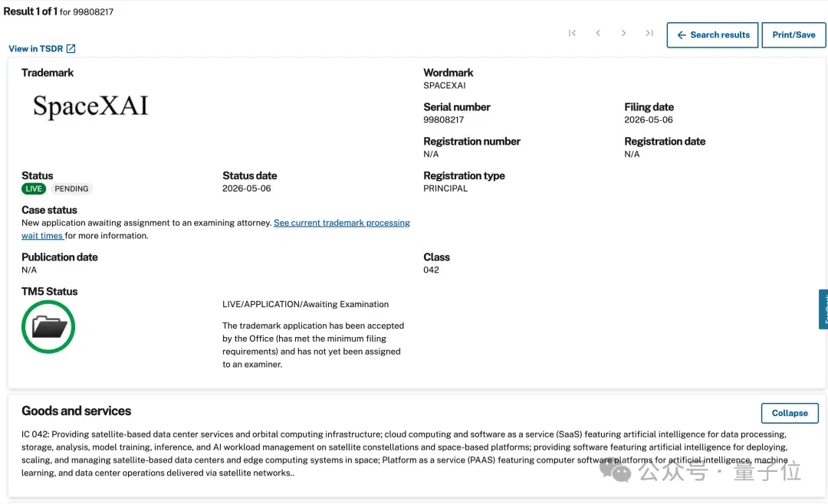Screen dimensions: 828x504
Task: Click the LIVE status badge
Action: [x=34, y=188]
